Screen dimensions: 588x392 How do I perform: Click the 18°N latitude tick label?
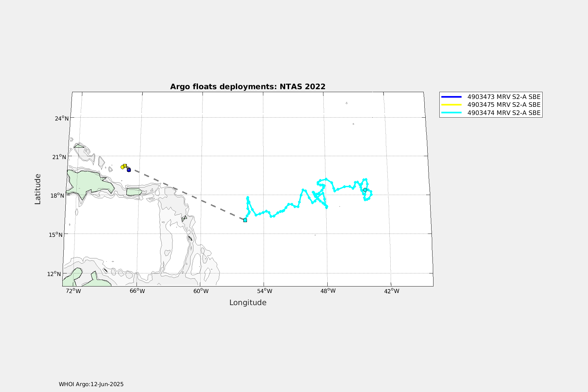(x=57, y=195)
